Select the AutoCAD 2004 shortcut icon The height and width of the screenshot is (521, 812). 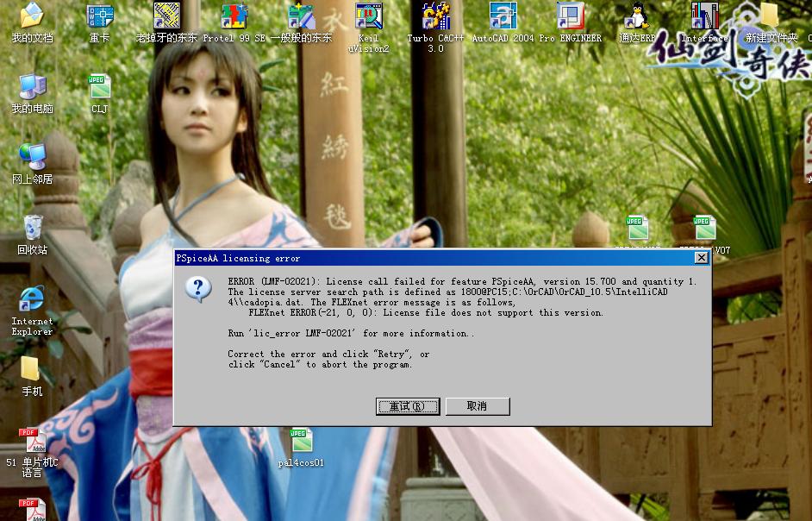tap(503, 15)
